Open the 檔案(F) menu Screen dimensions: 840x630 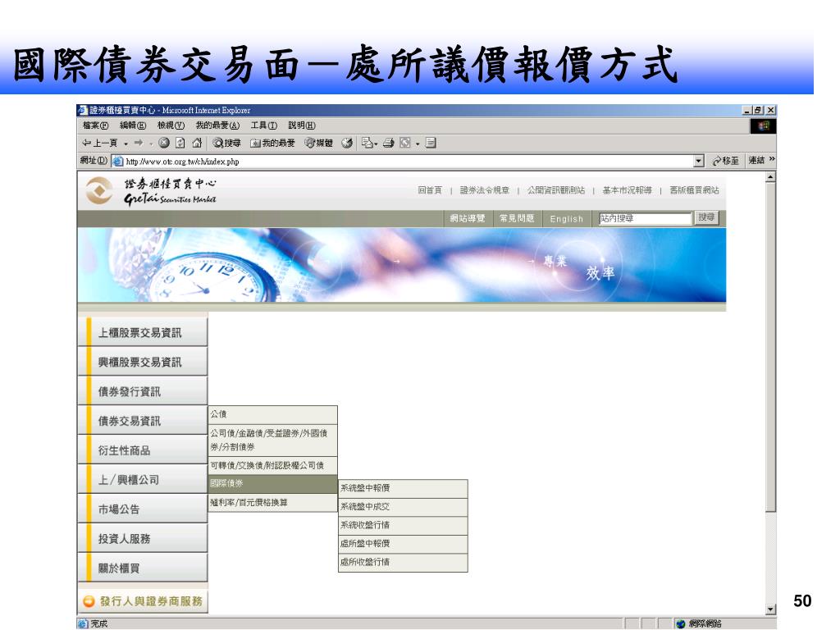pyautogui.click(x=95, y=126)
